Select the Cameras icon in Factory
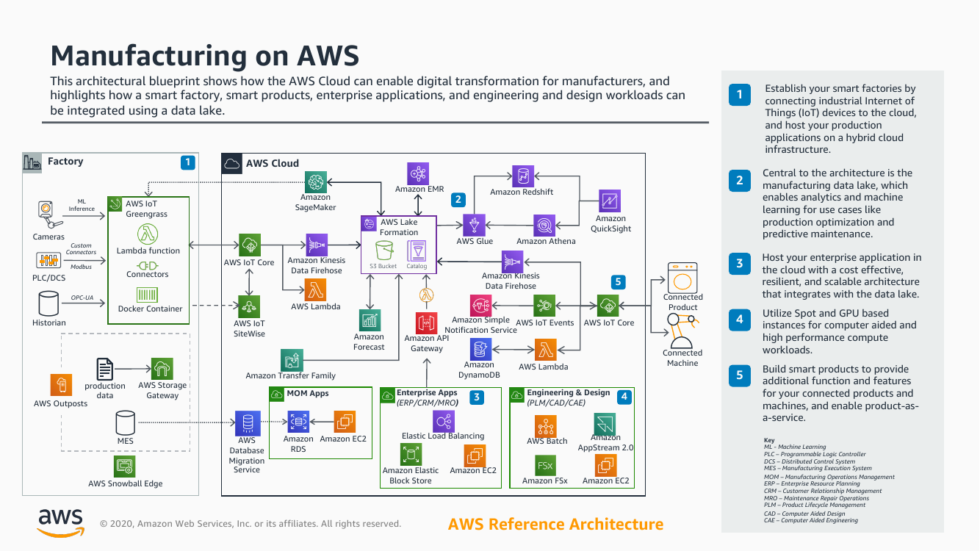The height and width of the screenshot is (551, 980). tap(48, 216)
